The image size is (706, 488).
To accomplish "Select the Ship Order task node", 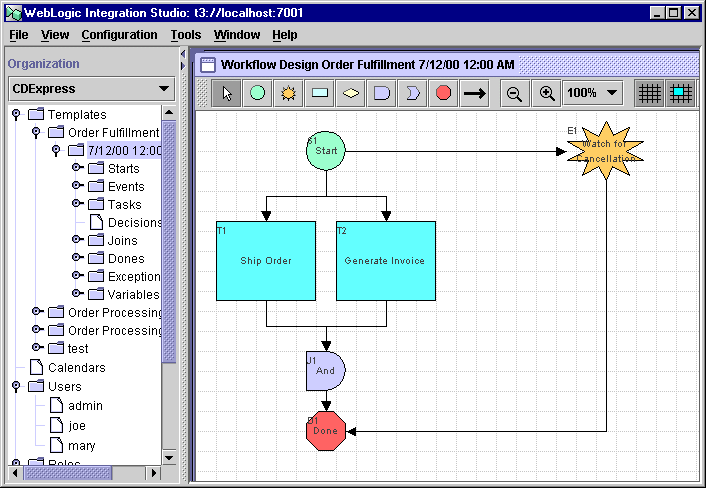I will (x=266, y=261).
